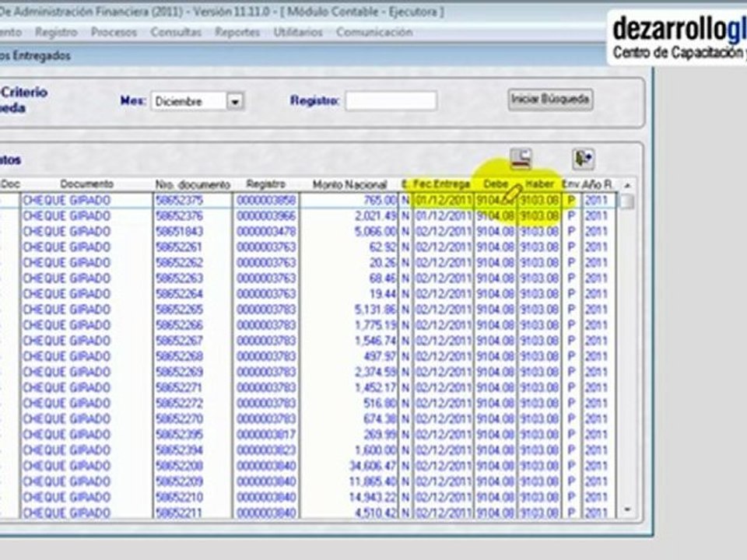Select document number 58652266
Image resolution: width=747 pixels, height=560 pixels.
click(179, 326)
